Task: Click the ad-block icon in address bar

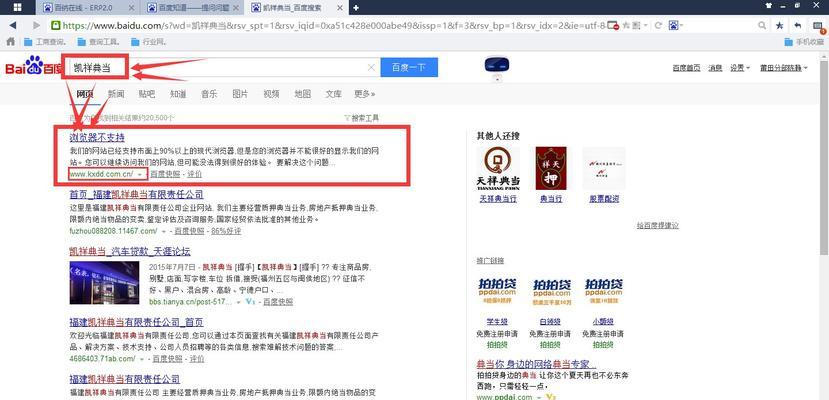Action: [x=613, y=25]
